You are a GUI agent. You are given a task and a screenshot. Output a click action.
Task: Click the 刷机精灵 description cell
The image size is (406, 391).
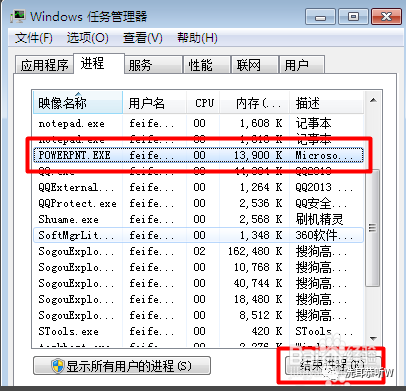coord(319,219)
